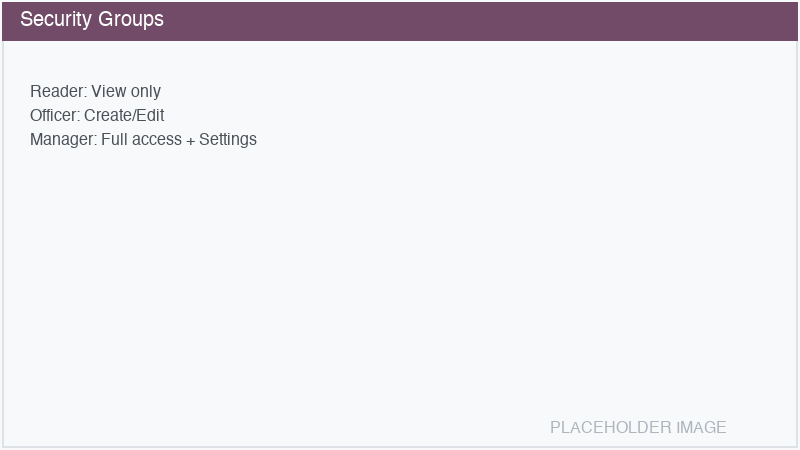Click the Officer group label
Screen dimensions: 800x450
54,116
